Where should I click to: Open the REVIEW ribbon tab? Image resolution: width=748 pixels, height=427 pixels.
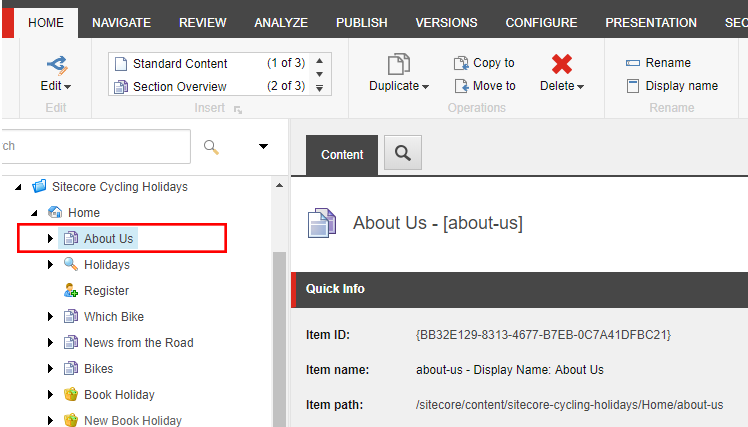tap(203, 23)
